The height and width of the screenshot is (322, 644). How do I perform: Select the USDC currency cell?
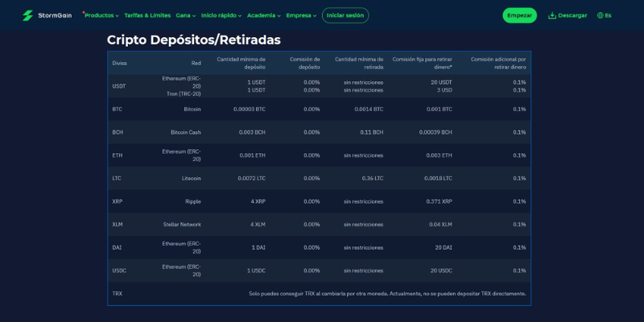[x=119, y=270]
